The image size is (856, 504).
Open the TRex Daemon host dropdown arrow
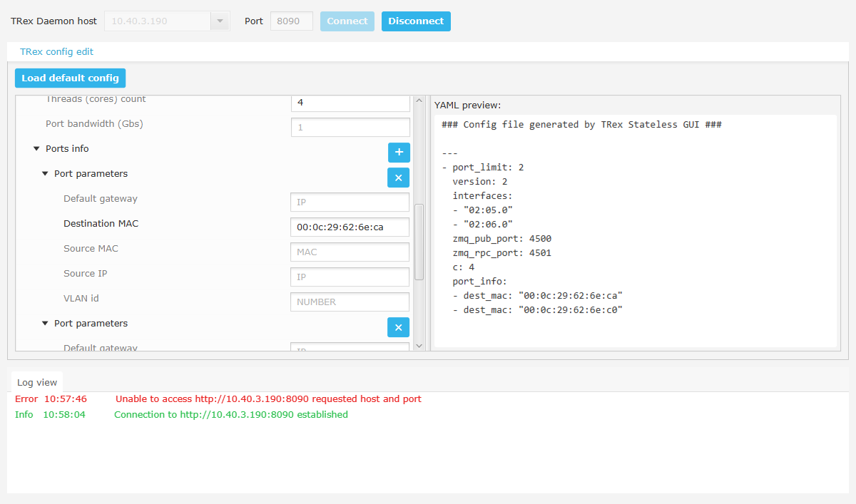pos(220,21)
